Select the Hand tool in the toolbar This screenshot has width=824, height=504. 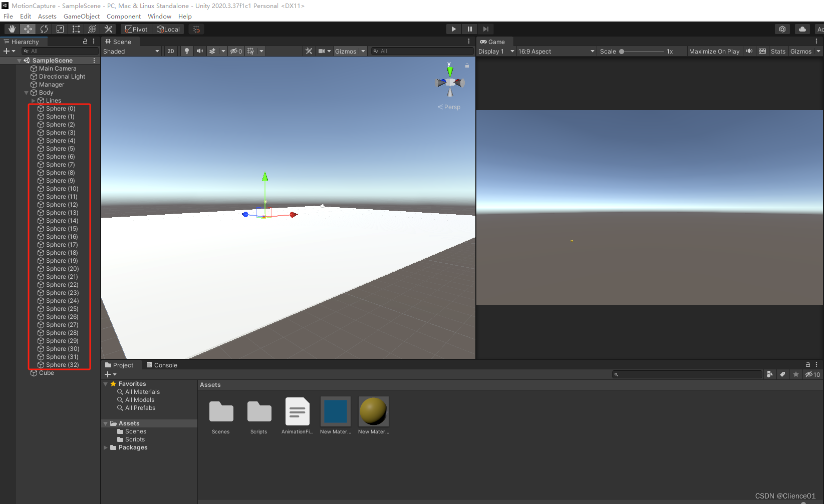11,29
